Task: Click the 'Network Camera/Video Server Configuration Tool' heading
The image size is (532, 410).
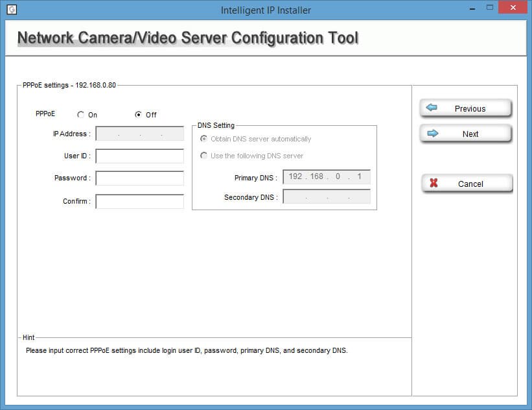Action: [x=188, y=38]
